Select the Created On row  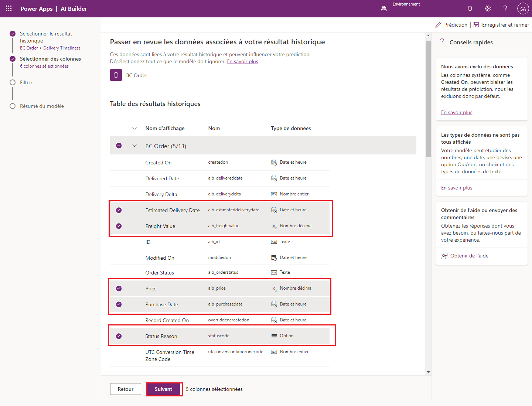tap(220, 163)
